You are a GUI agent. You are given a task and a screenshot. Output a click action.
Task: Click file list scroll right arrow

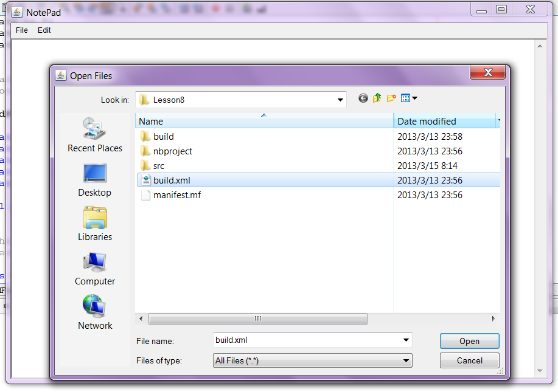493,318
